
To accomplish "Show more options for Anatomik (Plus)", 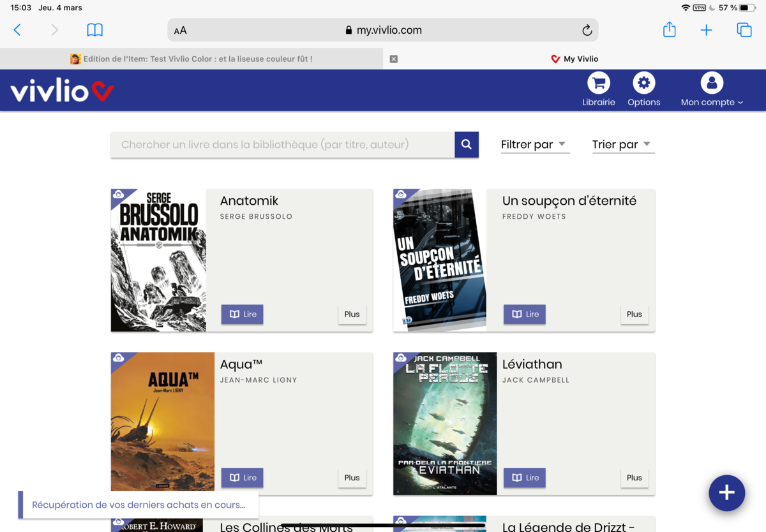I will pos(352,314).
